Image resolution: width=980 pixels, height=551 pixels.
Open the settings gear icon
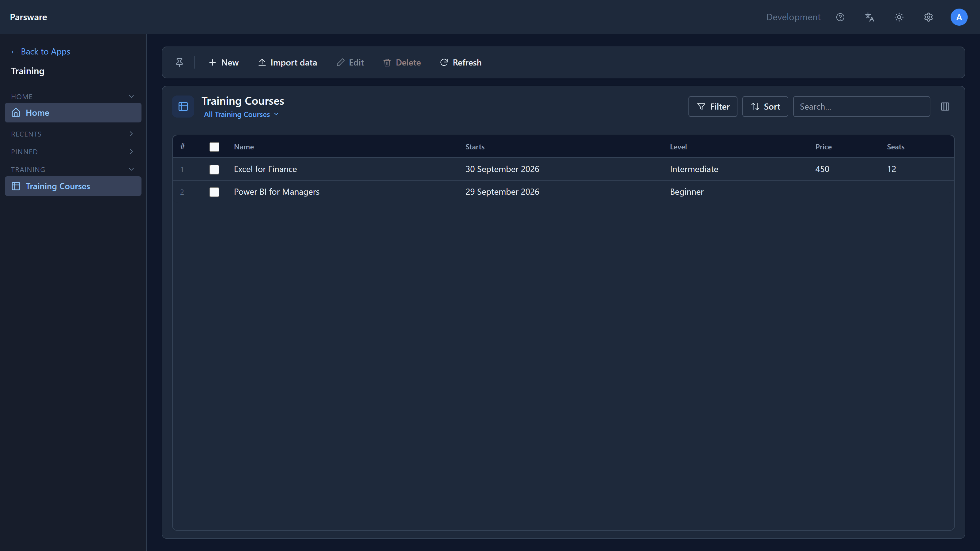pyautogui.click(x=928, y=17)
